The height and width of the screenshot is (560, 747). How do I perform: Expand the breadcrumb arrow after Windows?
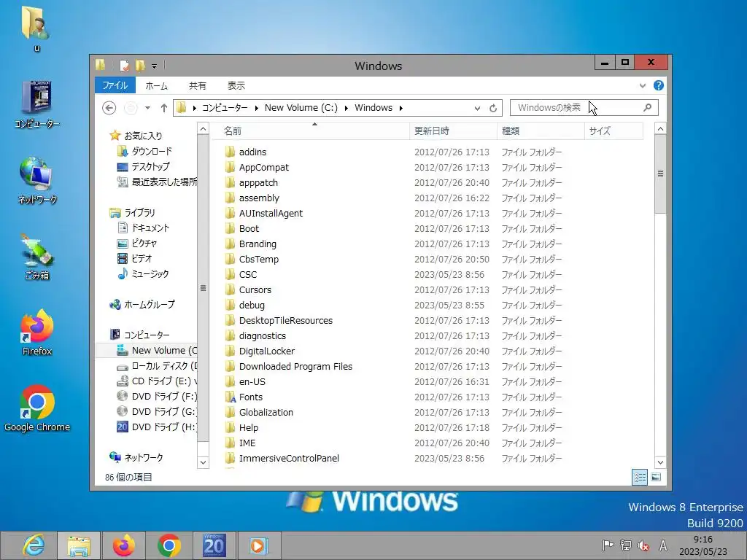click(x=401, y=108)
